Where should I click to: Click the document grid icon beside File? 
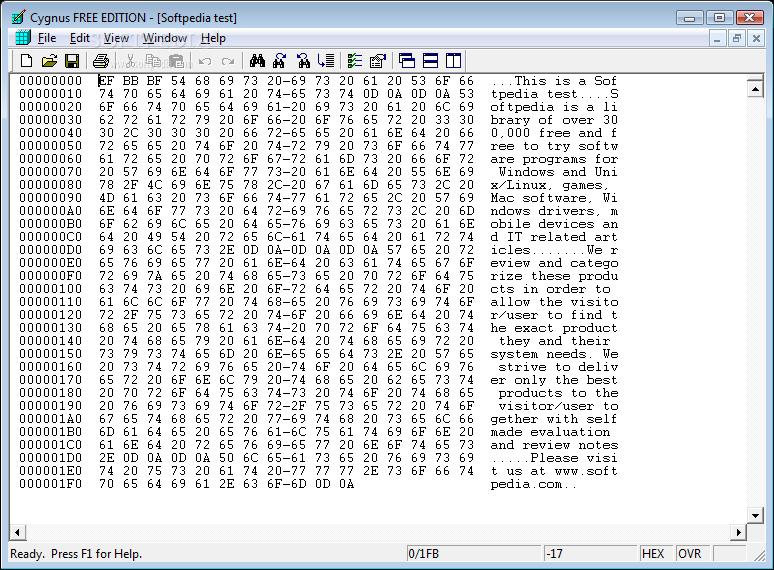click(23, 38)
